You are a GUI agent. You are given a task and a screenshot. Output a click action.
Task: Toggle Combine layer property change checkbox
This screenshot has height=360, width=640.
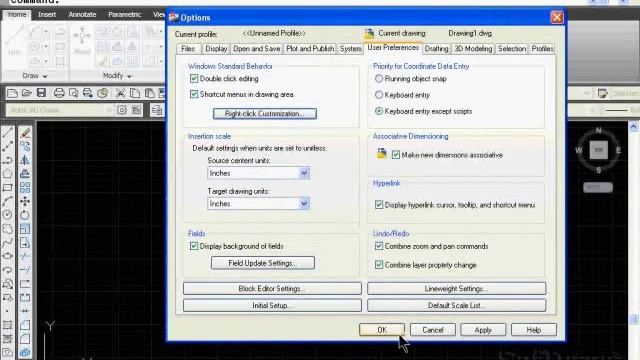pos(379,265)
